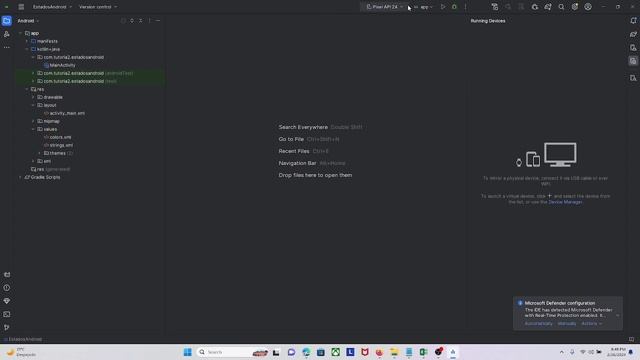This screenshot has width=640, height=360.
Task: Click the Running Devices tab title
Action: point(488,21)
